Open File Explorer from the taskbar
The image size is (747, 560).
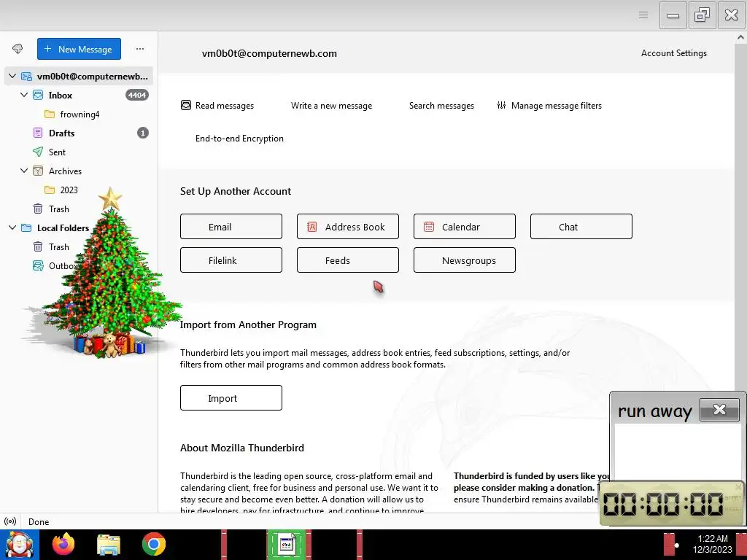(x=109, y=544)
